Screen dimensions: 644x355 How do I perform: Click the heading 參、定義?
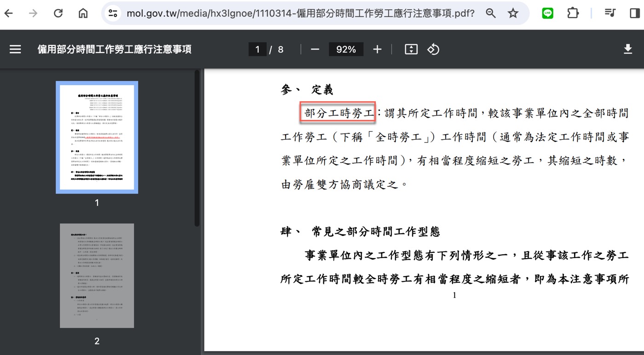click(307, 90)
